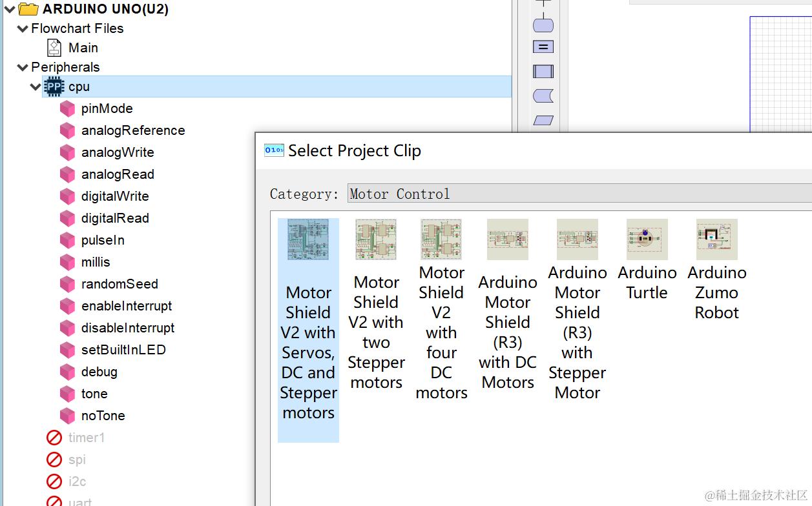The image size is (812, 506).
Task: Click the 'digitalRead' method label
Action: pos(115,218)
